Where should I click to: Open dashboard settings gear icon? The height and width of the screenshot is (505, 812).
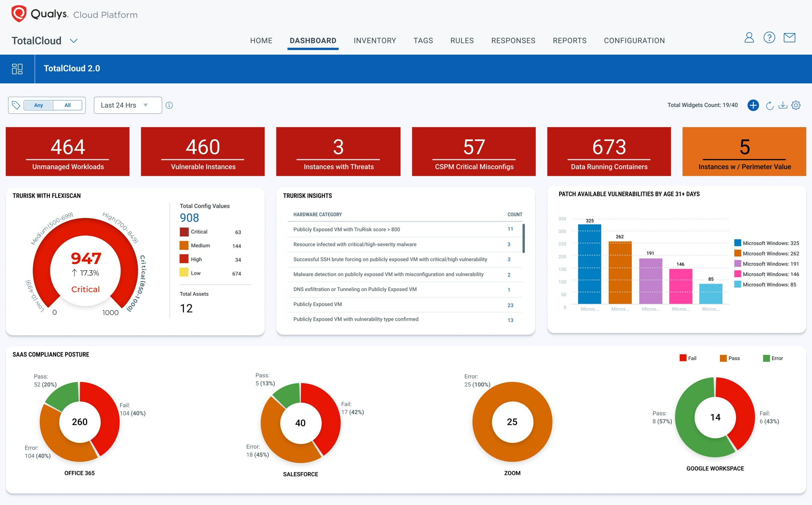[796, 105]
